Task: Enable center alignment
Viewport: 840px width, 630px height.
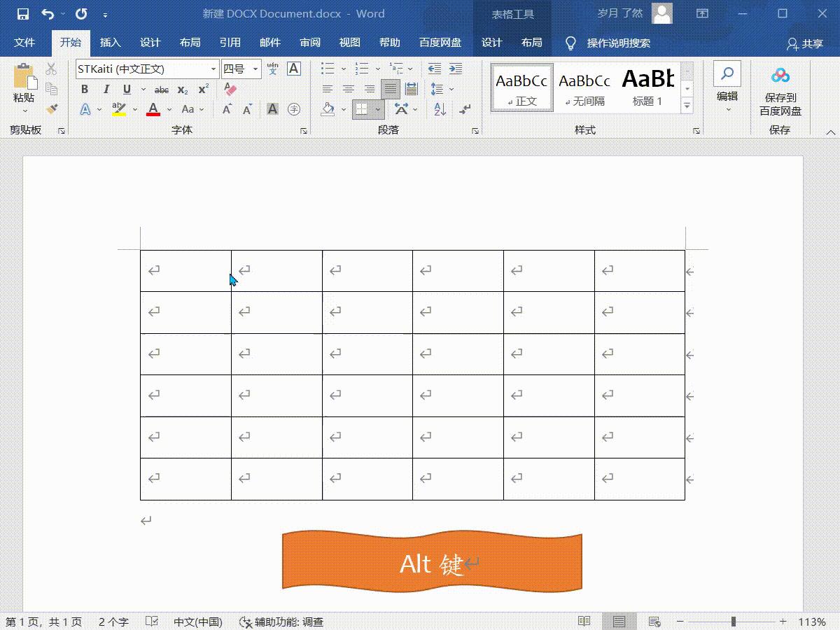Action: click(x=349, y=89)
